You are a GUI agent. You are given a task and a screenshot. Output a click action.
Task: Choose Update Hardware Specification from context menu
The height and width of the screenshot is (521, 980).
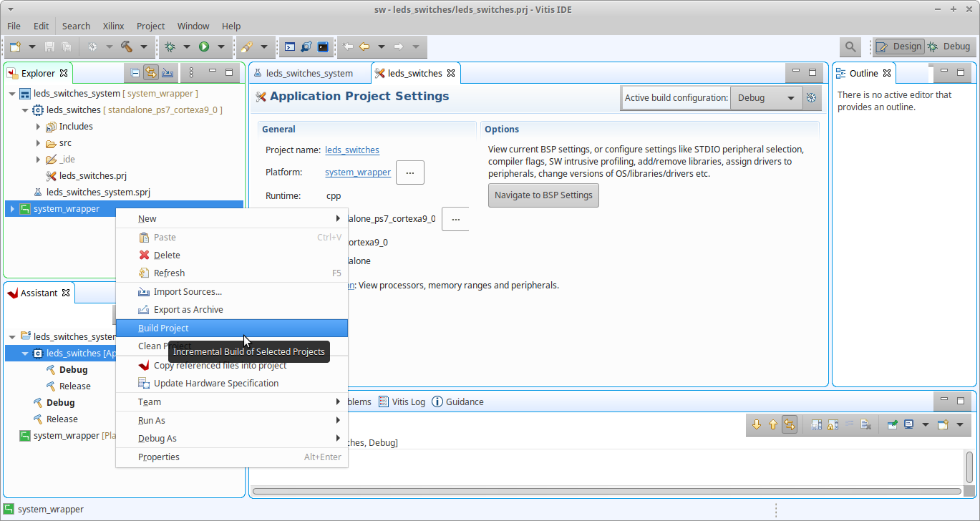(215, 383)
